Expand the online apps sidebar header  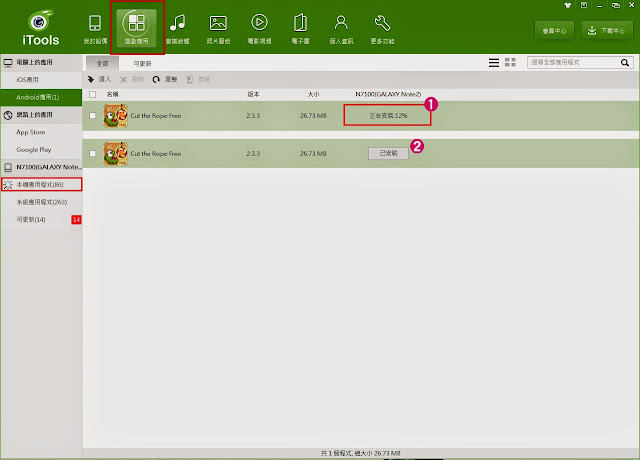coord(41,115)
